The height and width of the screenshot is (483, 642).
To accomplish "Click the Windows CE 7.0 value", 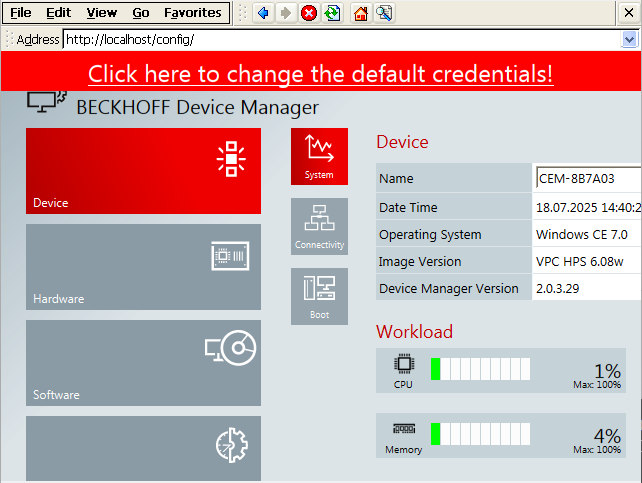I will 581,235.
